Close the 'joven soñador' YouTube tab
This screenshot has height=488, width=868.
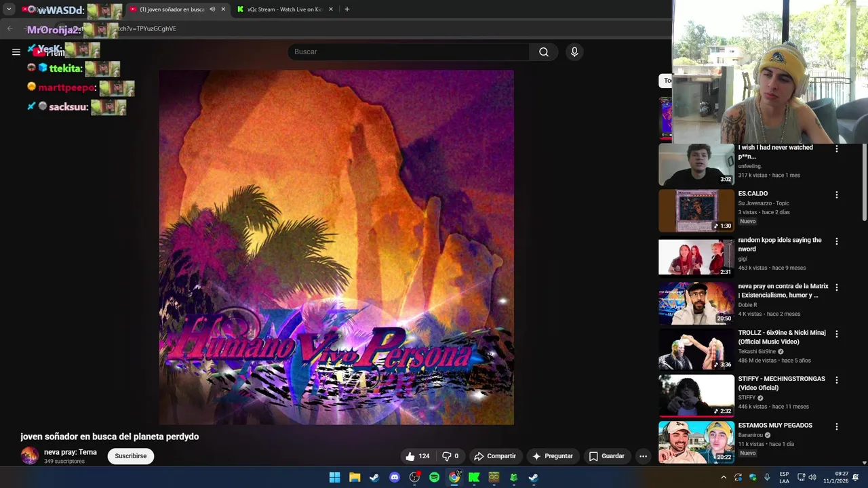tap(223, 9)
